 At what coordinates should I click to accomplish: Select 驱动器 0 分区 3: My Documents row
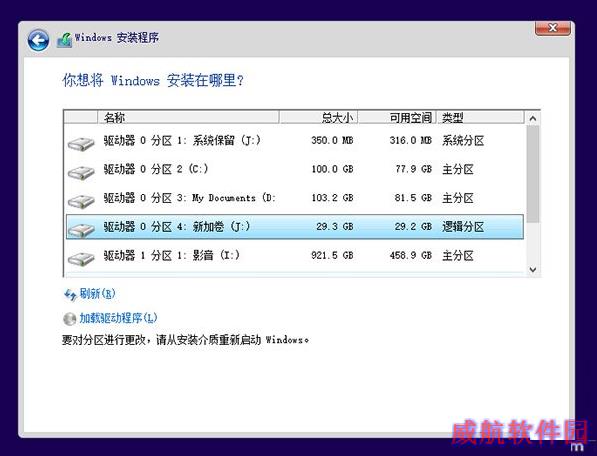coord(295,198)
